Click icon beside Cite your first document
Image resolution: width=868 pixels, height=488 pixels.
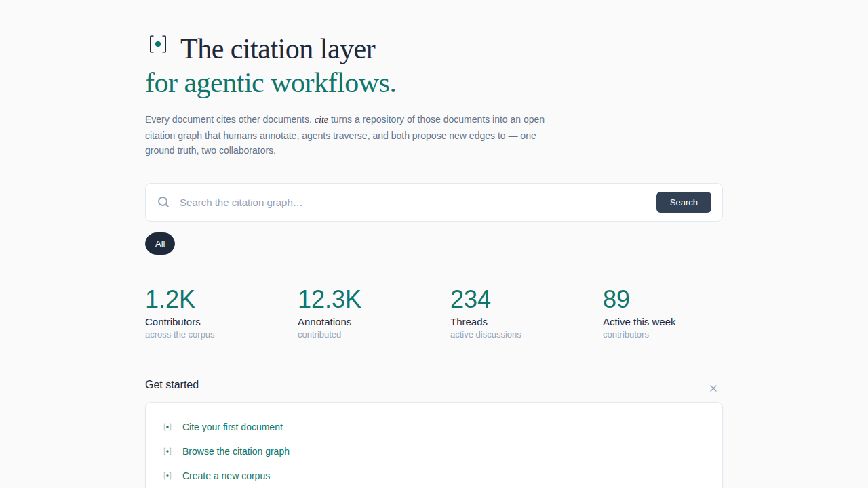click(x=167, y=427)
